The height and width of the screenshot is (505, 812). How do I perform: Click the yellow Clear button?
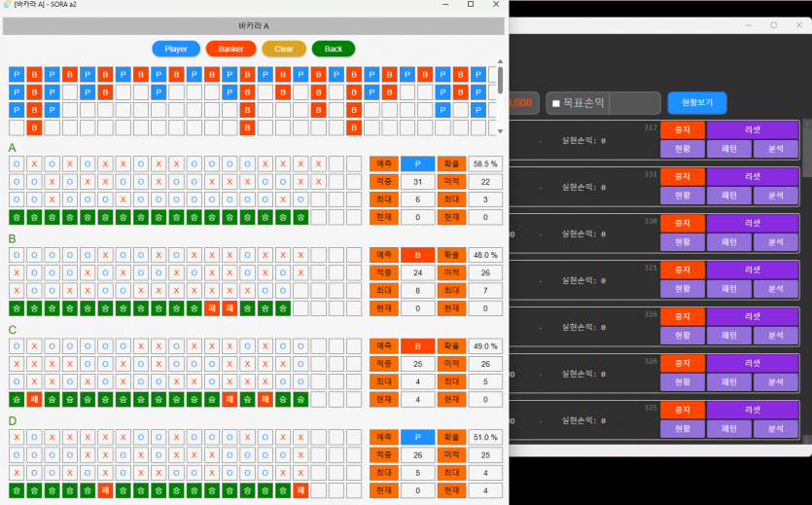pos(284,49)
